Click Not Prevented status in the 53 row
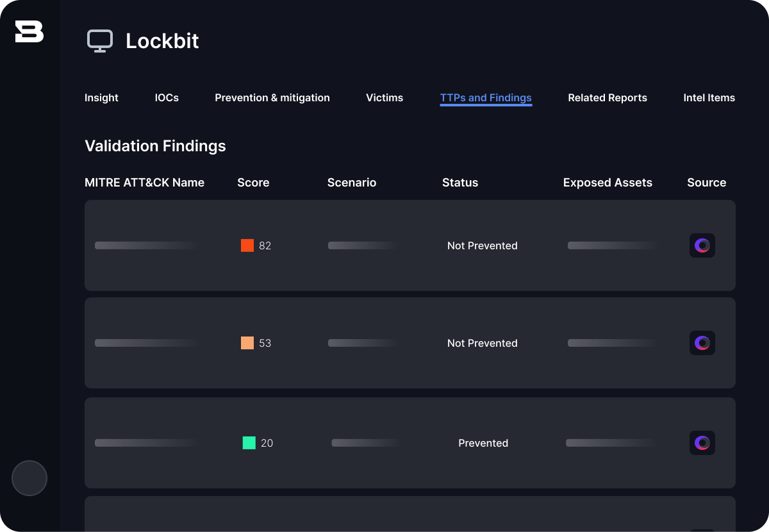Screen dimensions: 769x532 (x=483, y=343)
